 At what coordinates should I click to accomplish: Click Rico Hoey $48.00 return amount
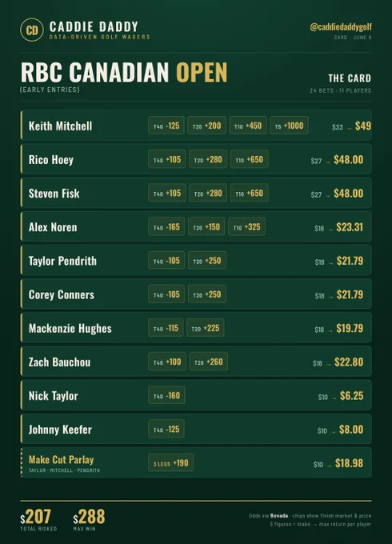[x=348, y=159]
